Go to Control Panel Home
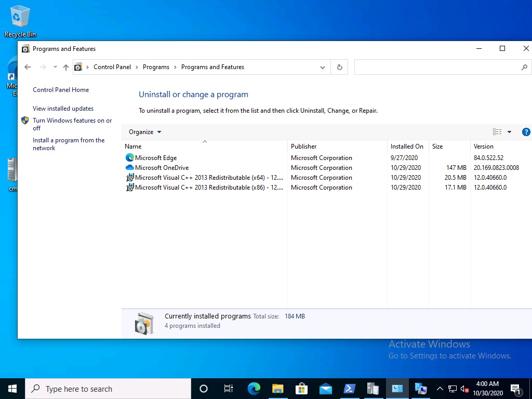 [x=61, y=90]
